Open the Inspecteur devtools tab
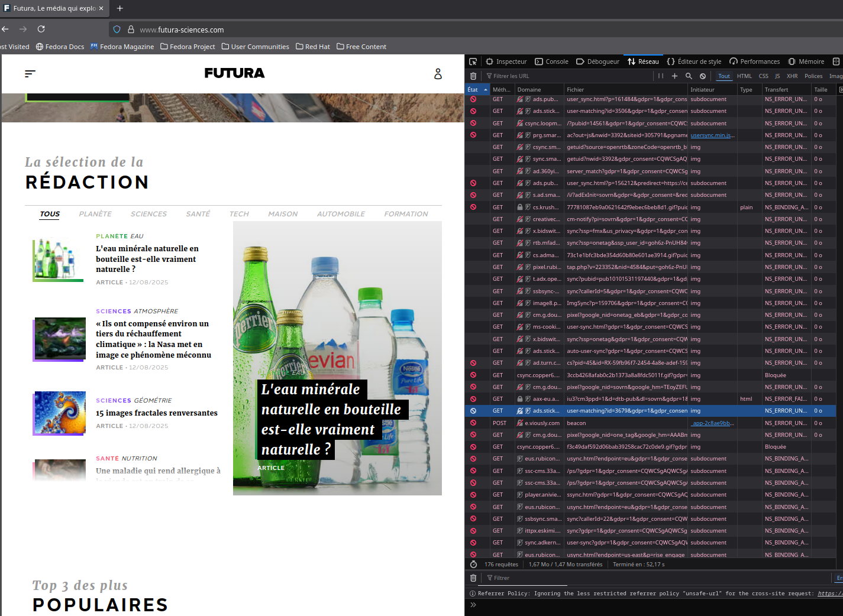Image resolution: width=843 pixels, height=616 pixels. tap(506, 61)
